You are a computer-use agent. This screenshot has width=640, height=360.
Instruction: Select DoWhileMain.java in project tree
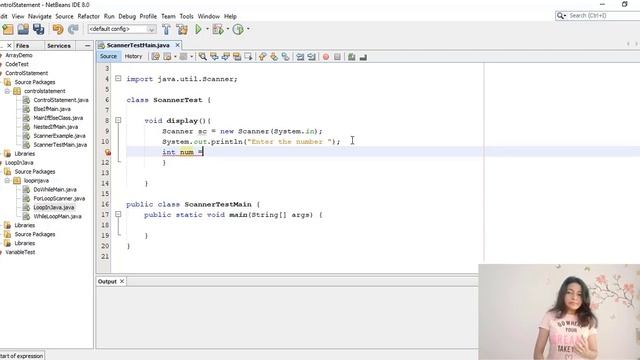[x=55, y=190]
